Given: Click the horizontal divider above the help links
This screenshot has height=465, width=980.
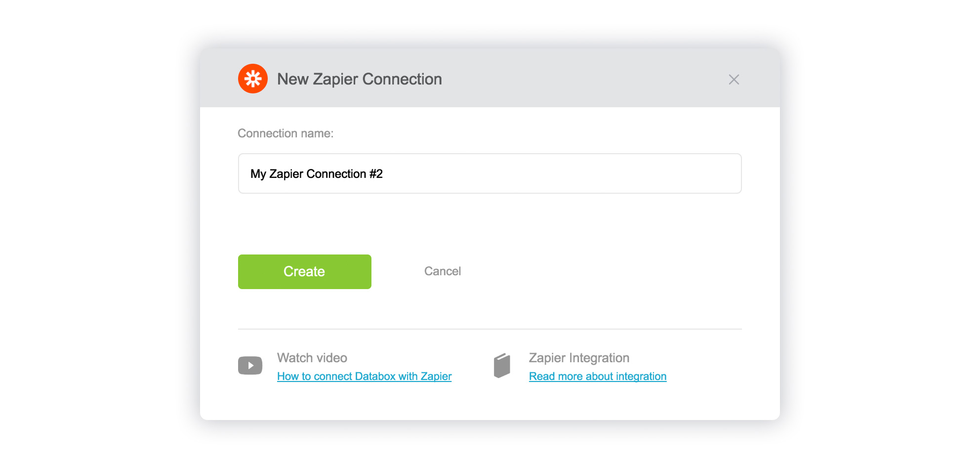Looking at the screenshot, I should point(489,329).
